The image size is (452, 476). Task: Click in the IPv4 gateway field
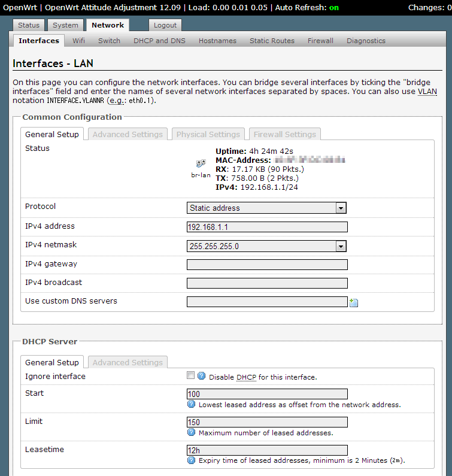click(x=267, y=265)
